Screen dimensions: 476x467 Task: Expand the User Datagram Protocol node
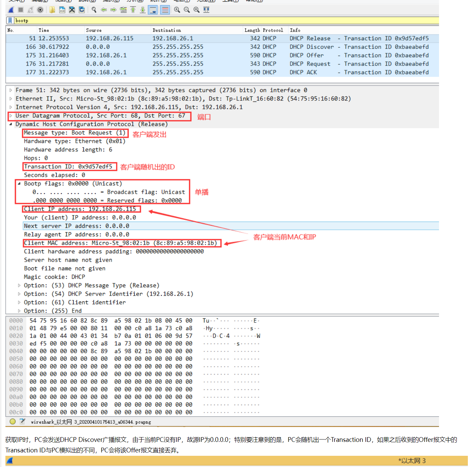[11, 116]
